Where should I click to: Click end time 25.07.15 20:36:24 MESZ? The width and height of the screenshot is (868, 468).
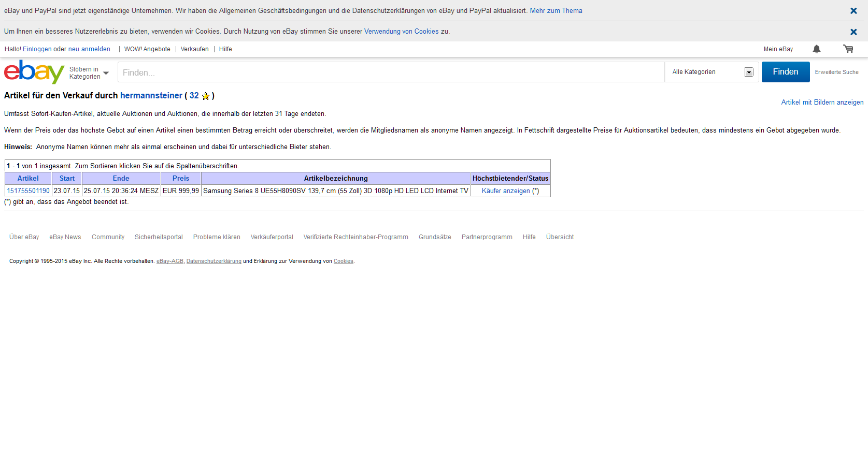coord(121,191)
